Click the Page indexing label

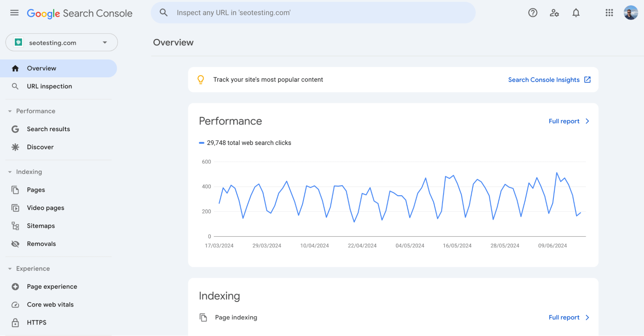[236, 318]
